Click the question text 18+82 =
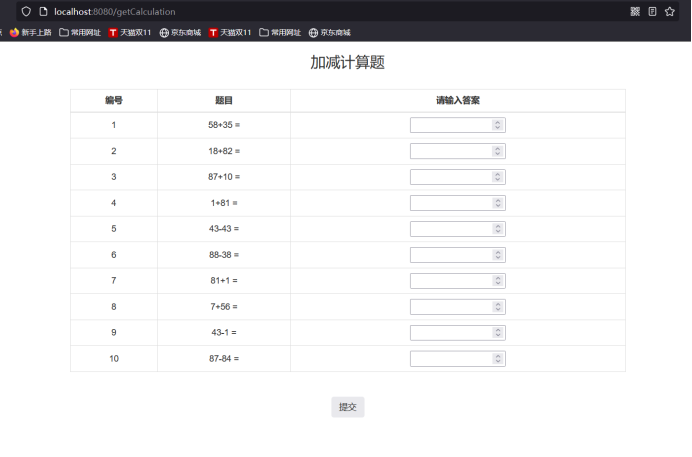This screenshot has width=692, height=457. click(x=224, y=151)
